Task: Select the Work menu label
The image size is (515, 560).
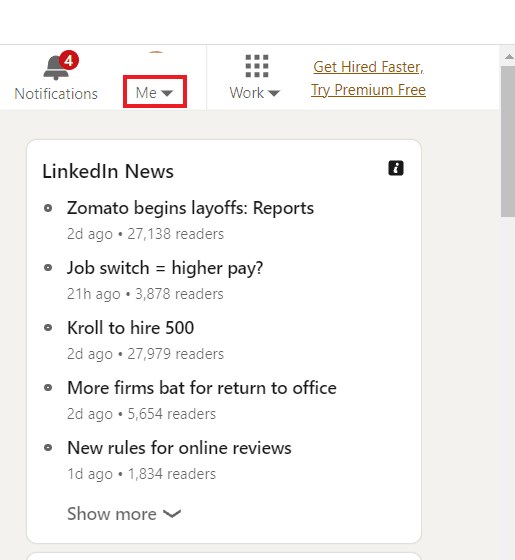Action: [246, 93]
